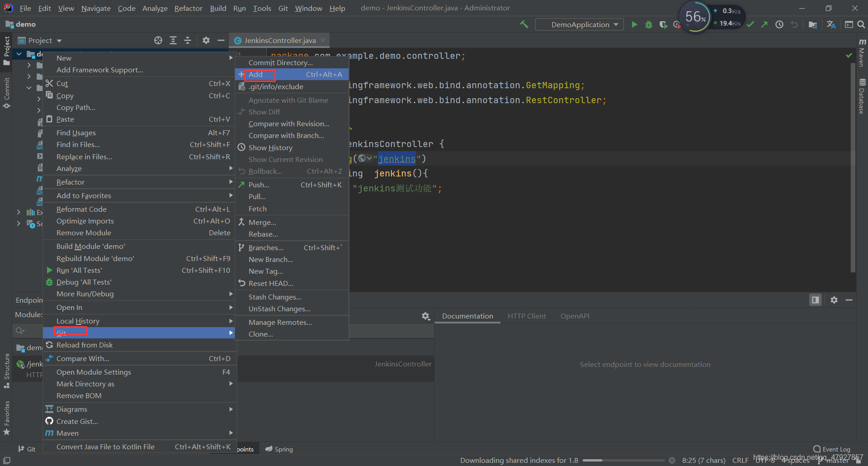The height and width of the screenshot is (466, 868).
Task: Expand the New submenu in context menu
Action: [140, 58]
